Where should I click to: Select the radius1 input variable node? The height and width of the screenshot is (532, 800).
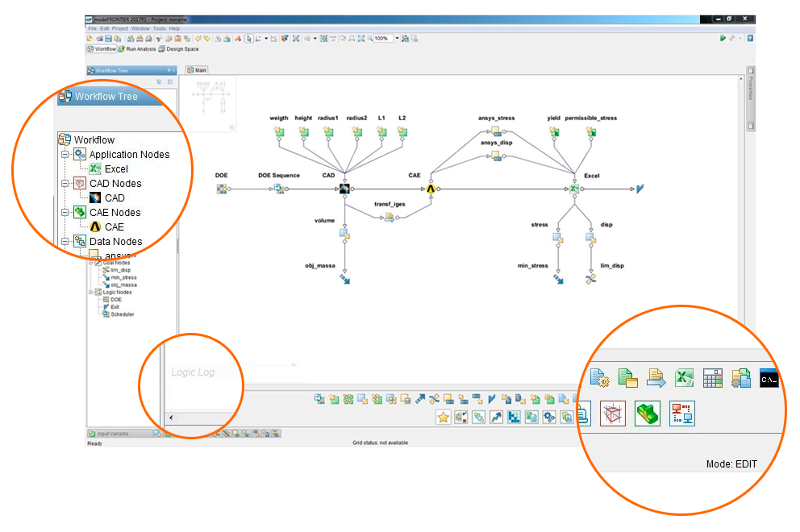(x=328, y=132)
